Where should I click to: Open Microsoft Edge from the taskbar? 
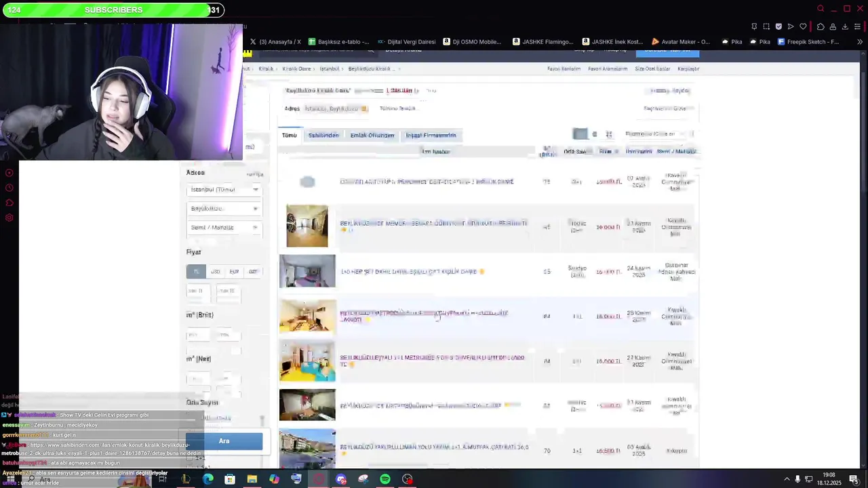208,479
